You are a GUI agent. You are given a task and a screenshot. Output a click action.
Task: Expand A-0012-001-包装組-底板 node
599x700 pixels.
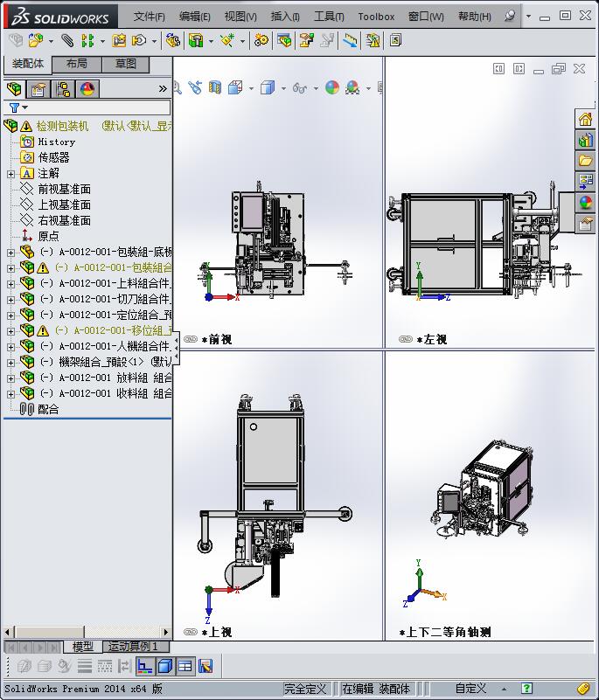[x=10, y=253]
